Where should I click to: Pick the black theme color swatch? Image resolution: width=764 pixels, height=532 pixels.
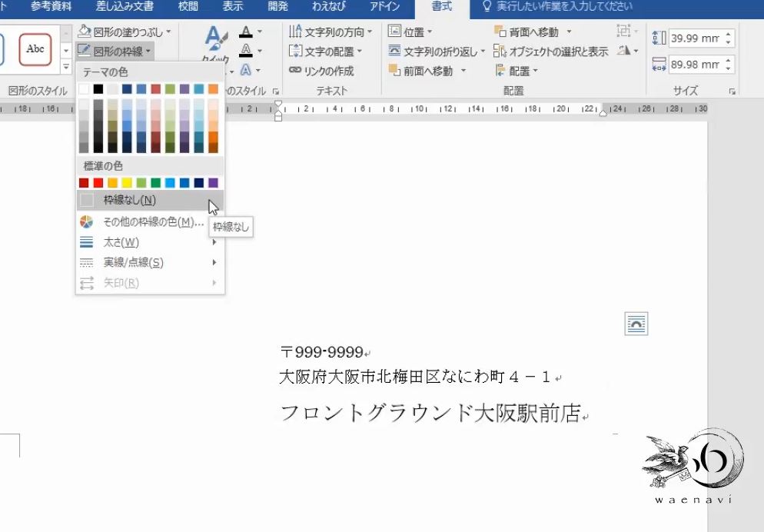click(x=98, y=88)
